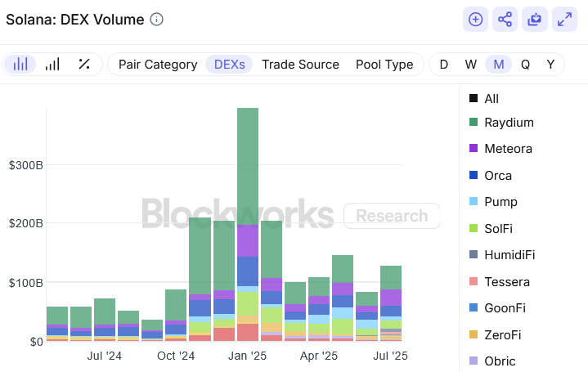588x372 pixels.
Task: Click the $100B axis label
Action: click(x=26, y=283)
